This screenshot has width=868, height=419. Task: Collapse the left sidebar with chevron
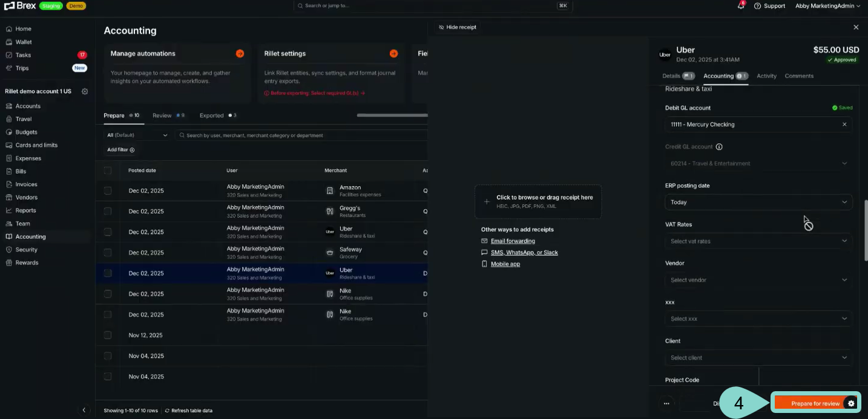(x=84, y=410)
